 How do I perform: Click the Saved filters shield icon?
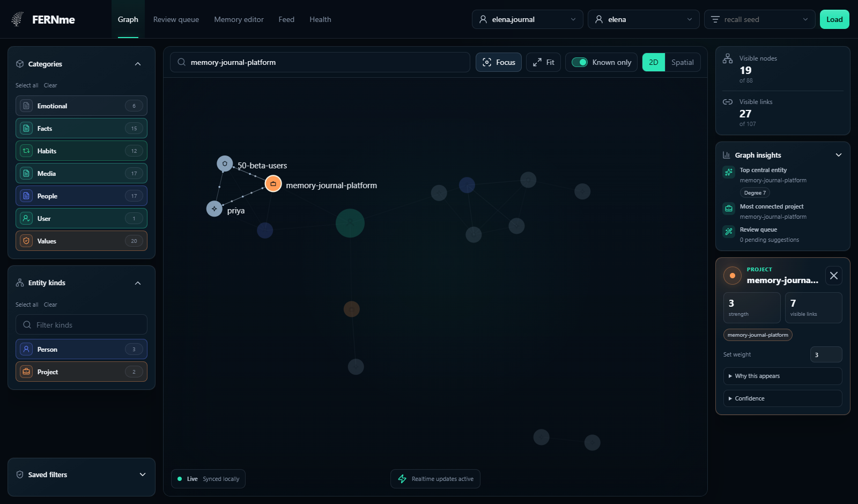pos(20,475)
